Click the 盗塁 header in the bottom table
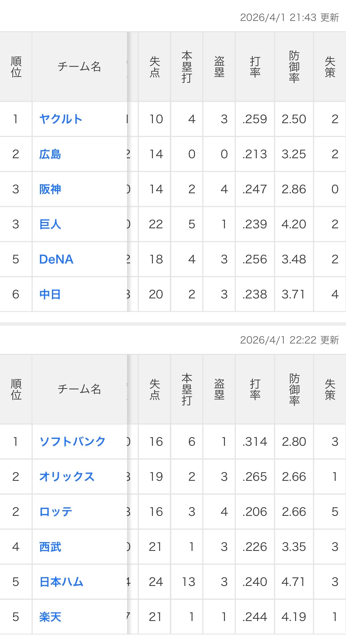The image size is (346, 644). coord(219,389)
